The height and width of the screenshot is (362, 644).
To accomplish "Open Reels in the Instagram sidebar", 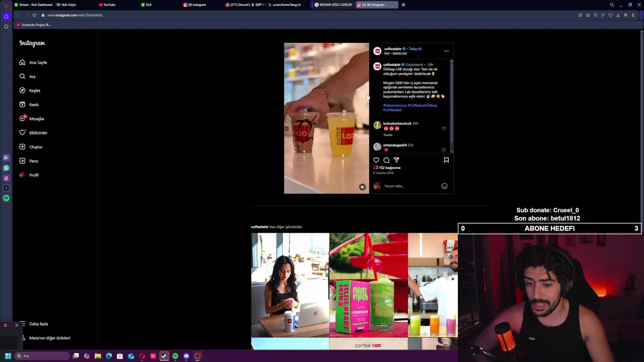I will point(29,105).
